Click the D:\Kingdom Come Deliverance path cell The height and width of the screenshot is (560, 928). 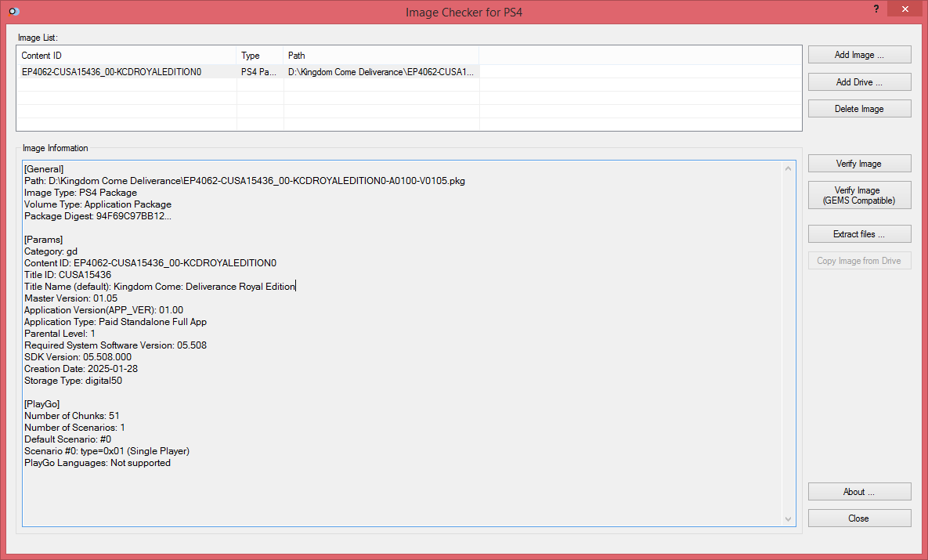[381, 71]
